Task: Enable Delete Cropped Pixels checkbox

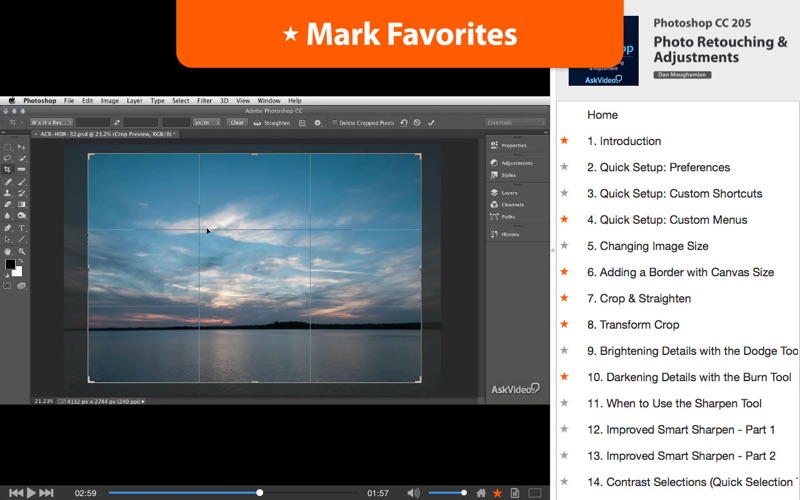Action: coord(335,123)
